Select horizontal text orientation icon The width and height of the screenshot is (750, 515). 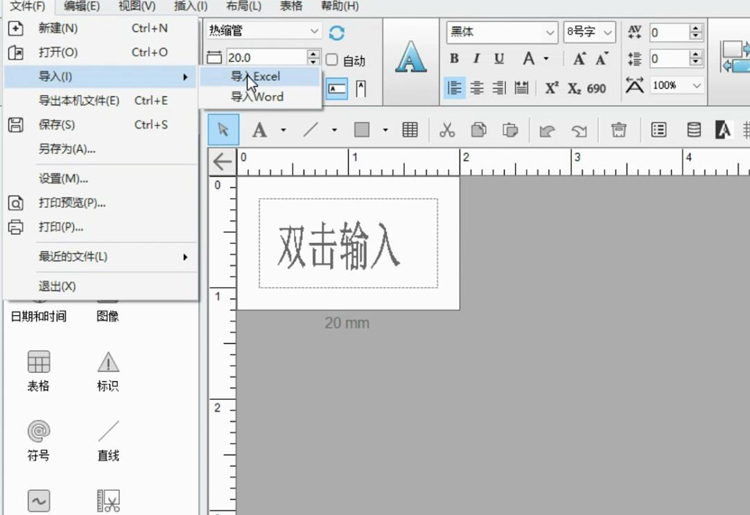(x=337, y=89)
